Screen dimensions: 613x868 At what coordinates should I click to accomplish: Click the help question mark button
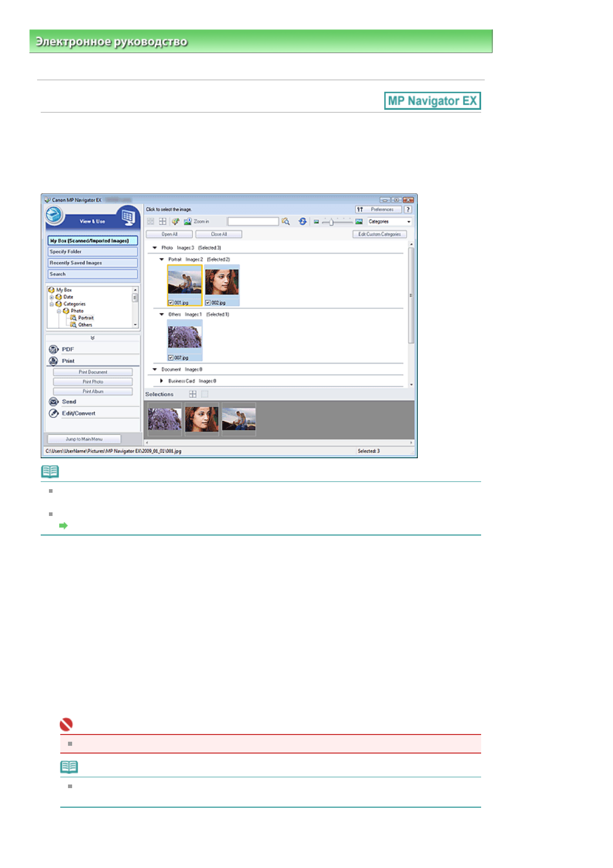click(x=408, y=209)
